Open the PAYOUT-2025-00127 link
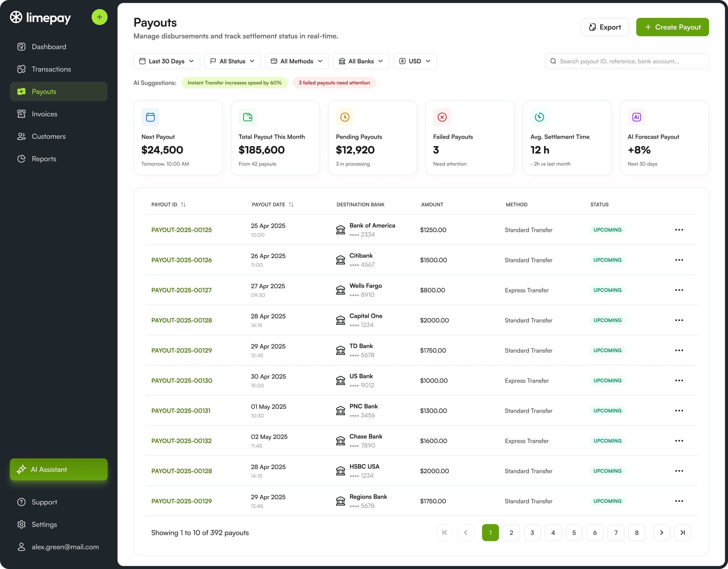 tap(181, 290)
